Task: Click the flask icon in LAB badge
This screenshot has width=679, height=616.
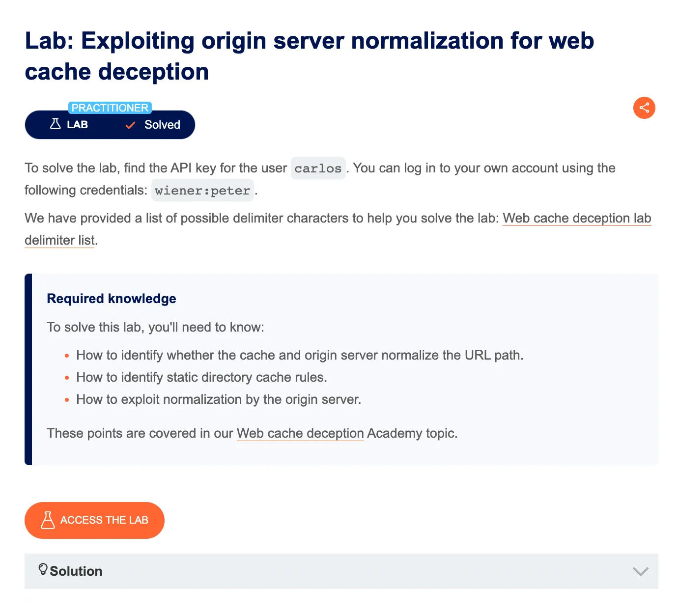Action: [56, 124]
